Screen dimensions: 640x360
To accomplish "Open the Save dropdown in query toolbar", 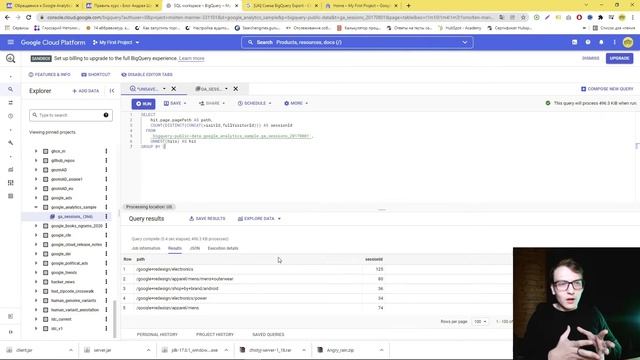I will (175, 103).
